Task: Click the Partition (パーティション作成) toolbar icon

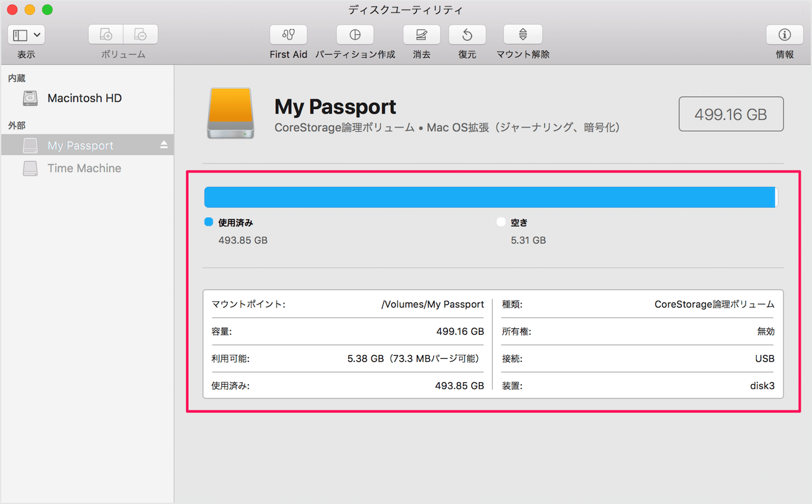Action: 355,35
